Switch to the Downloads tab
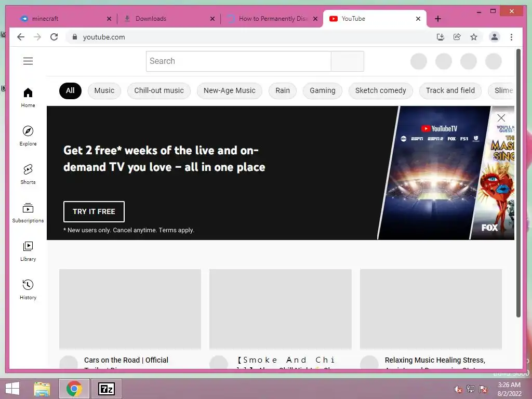Image resolution: width=532 pixels, height=399 pixels. [169, 19]
